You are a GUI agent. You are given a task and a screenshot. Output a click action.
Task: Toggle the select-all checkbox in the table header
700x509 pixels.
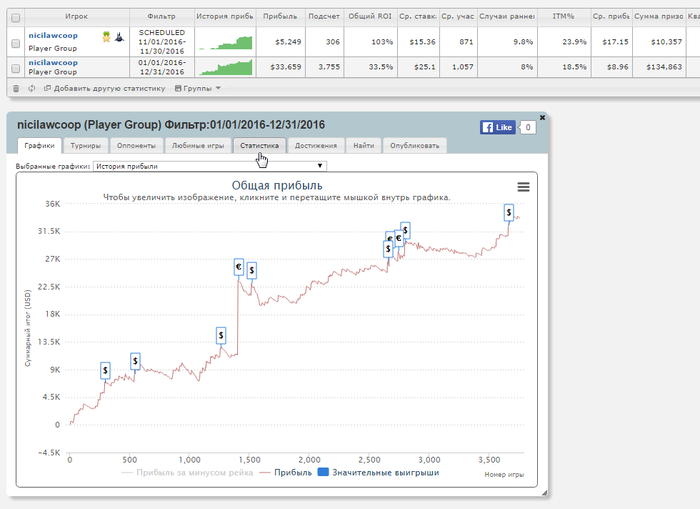coord(16,18)
